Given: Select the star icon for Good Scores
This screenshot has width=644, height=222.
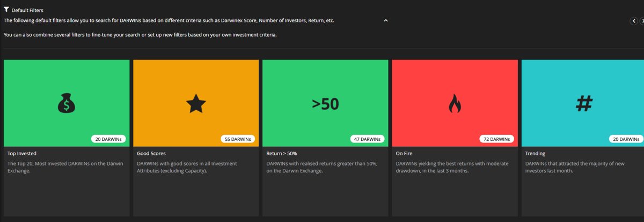Looking at the screenshot, I should tap(196, 103).
